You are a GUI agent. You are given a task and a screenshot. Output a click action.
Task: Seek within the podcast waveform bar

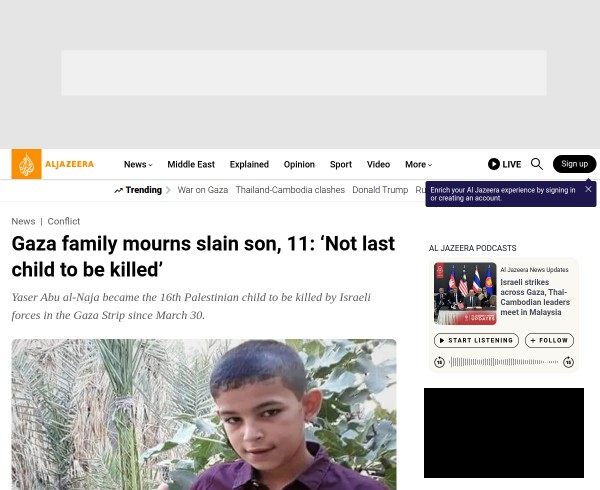pyautogui.click(x=504, y=362)
